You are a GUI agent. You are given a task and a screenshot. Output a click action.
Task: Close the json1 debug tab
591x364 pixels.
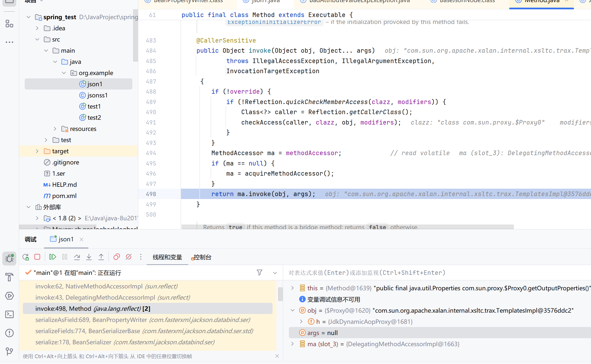(x=81, y=239)
